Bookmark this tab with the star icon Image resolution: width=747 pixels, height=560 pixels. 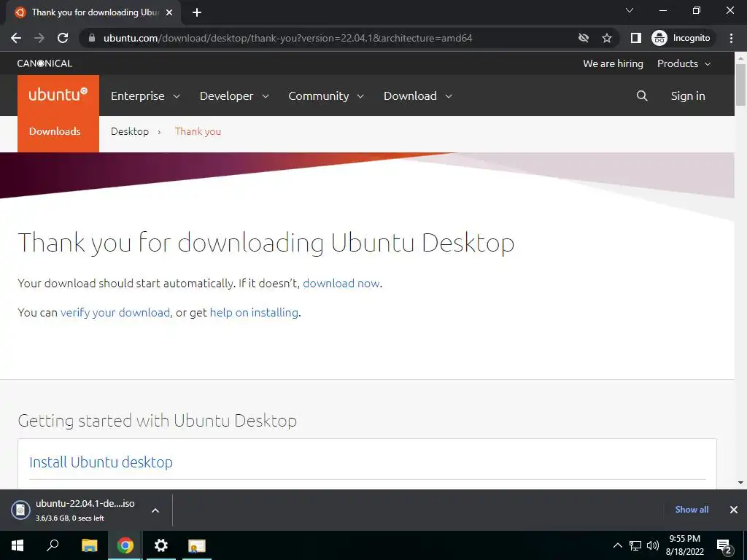[x=606, y=38]
